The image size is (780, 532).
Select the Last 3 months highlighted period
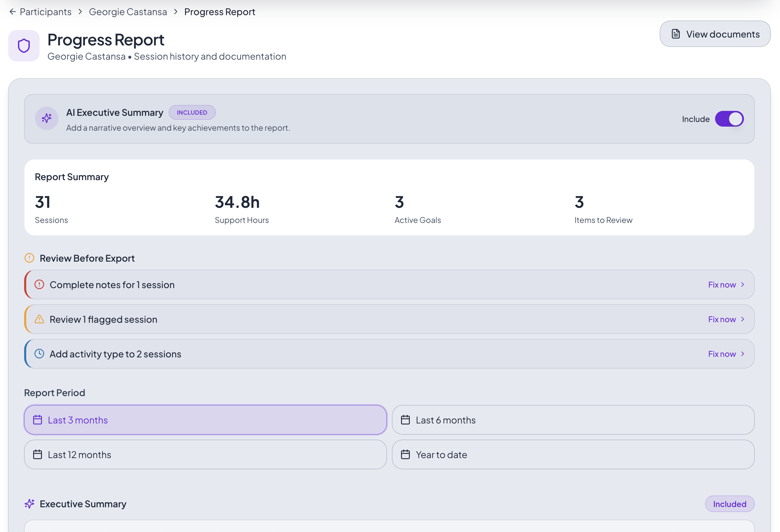[205, 420]
